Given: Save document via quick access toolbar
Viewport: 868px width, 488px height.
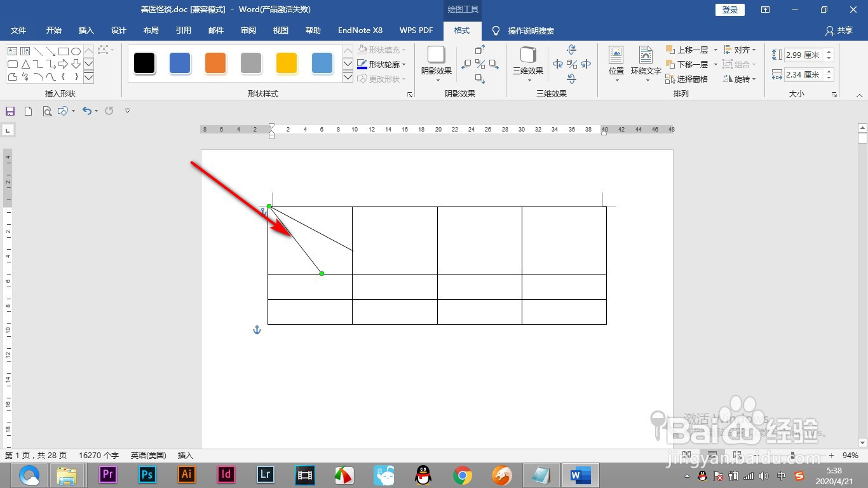Looking at the screenshot, I should (x=10, y=111).
